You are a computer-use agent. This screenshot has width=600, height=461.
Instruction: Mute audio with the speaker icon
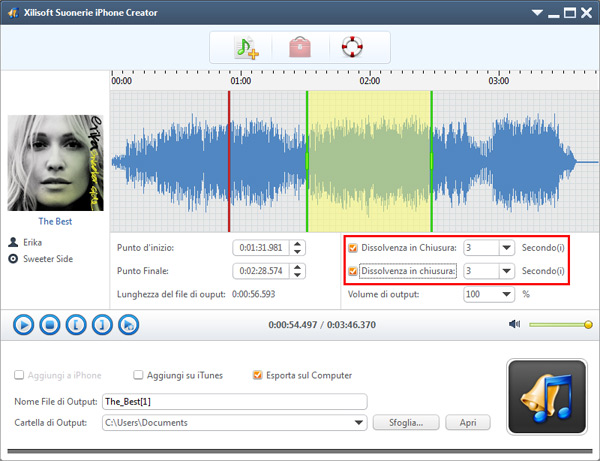(x=514, y=324)
